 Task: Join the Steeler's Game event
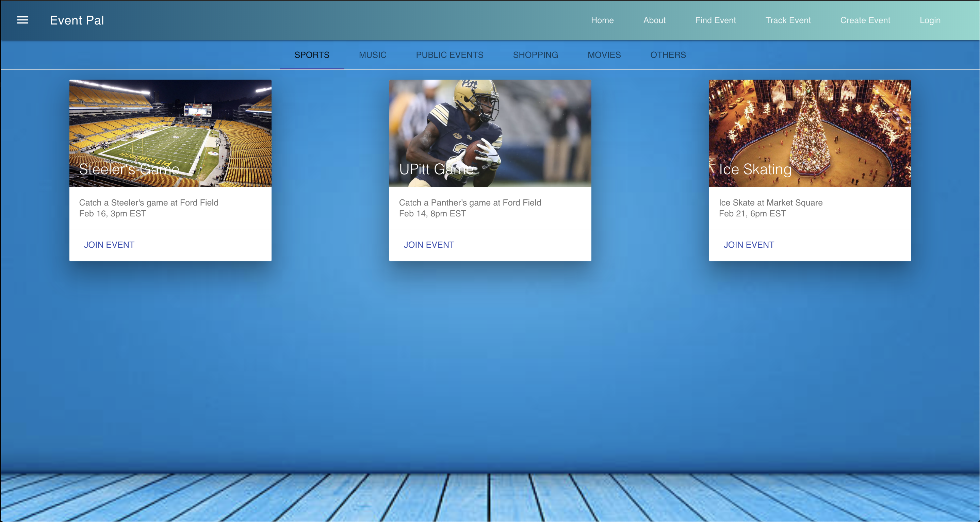tap(109, 245)
